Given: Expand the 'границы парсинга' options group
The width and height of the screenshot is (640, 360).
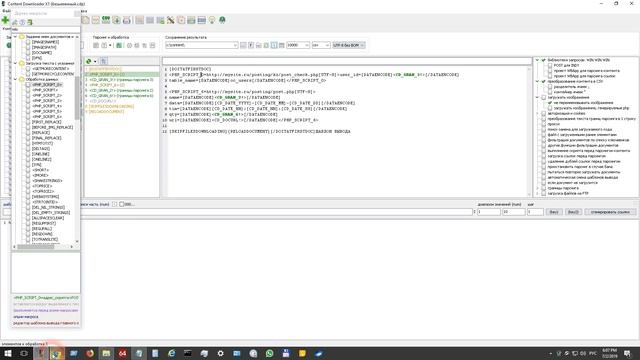Looking at the screenshot, I should pyautogui.click(x=538, y=188).
